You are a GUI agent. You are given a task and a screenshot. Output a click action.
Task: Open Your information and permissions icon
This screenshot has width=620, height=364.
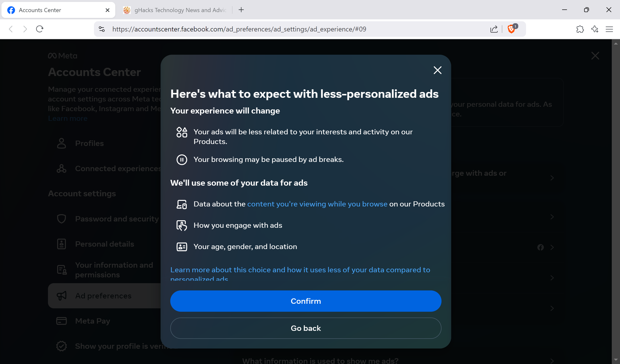(62, 270)
